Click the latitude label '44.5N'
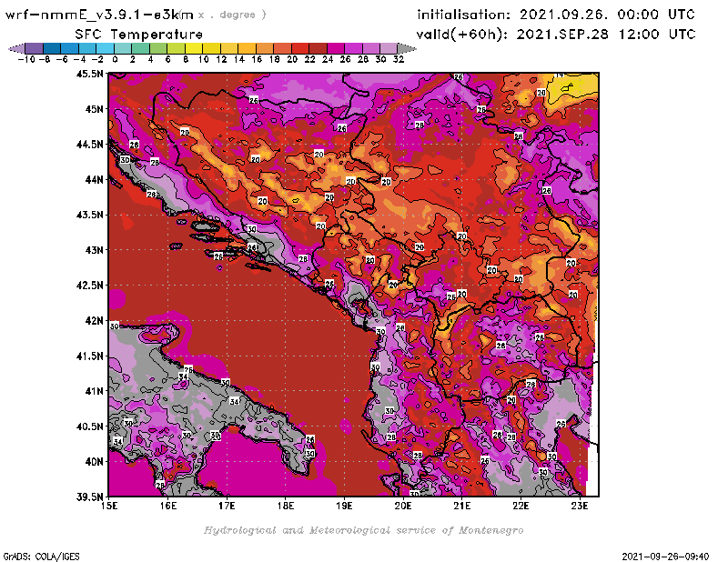This screenshot has width=728, height=562. click(89, 145)
